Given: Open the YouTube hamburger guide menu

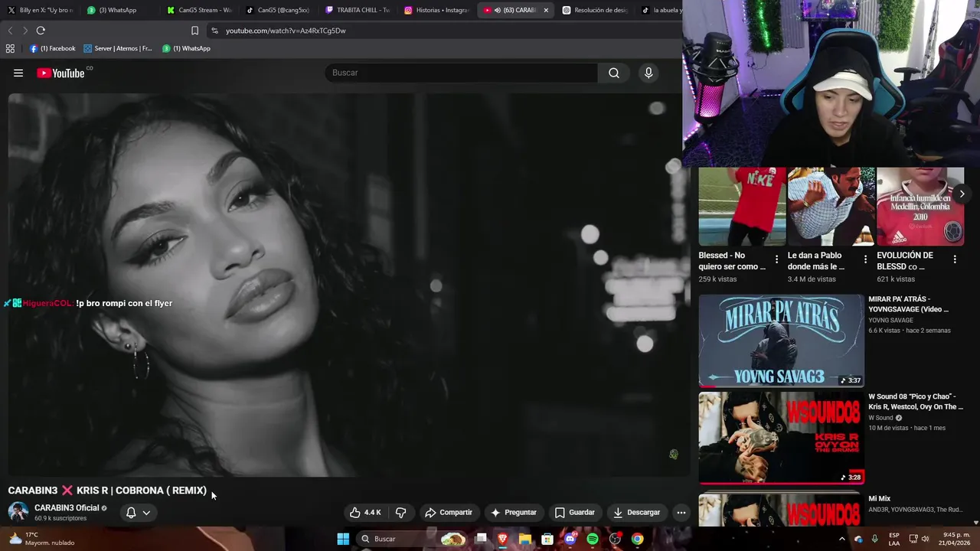Looking at the screenshot, I should (18, 73).
